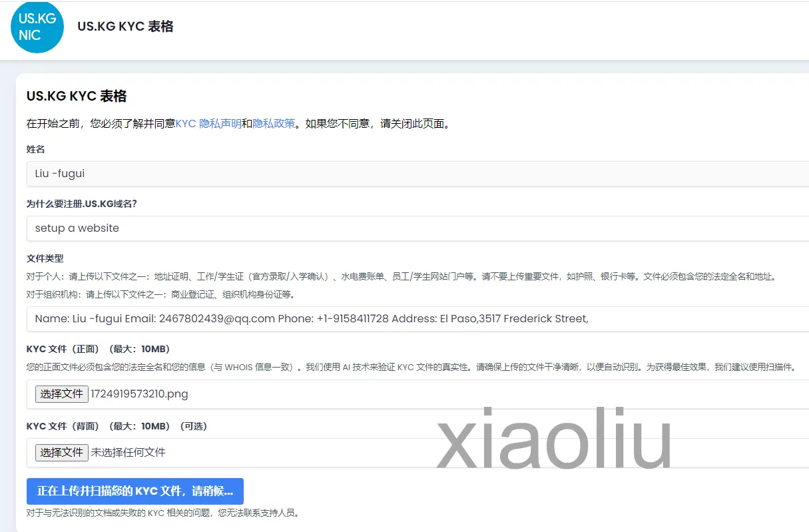Click the 未选择任何文件 text
The image size is (809, 532).
tap(129, 453)
